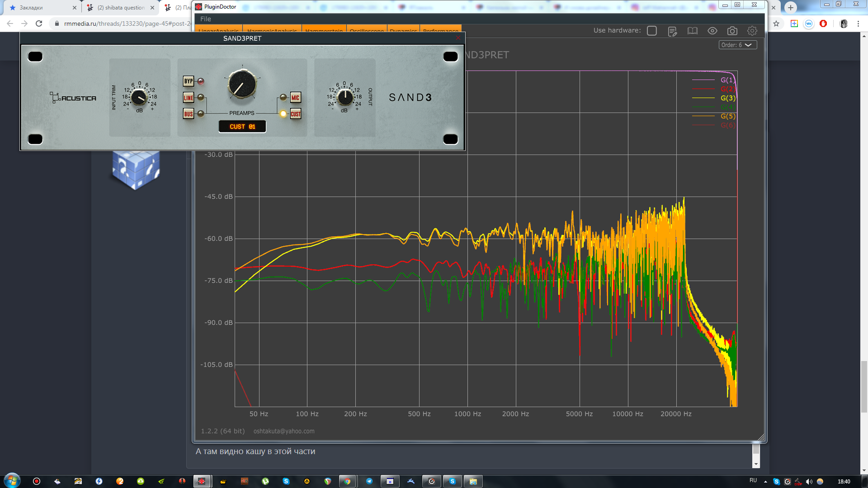The width and height of the screenshot is (868, 488).
Task: Click the browser address bar URL
Action: (x=127, y=23)
